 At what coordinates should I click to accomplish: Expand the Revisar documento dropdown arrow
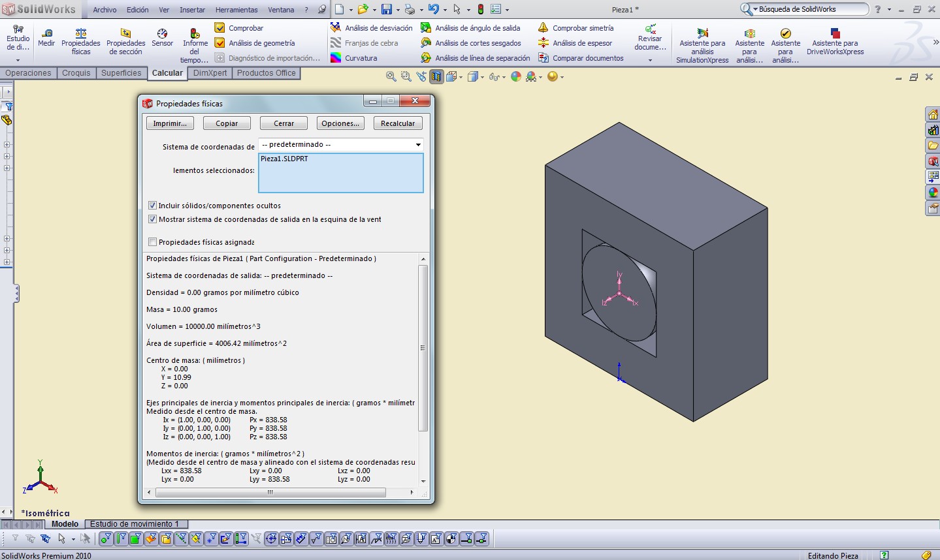pos(650,60)
